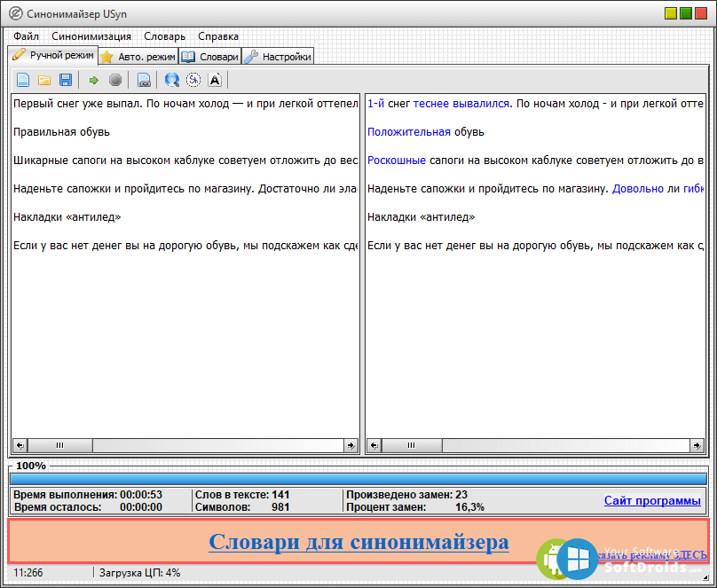Click the Символов: 981 status

(242, 507)
